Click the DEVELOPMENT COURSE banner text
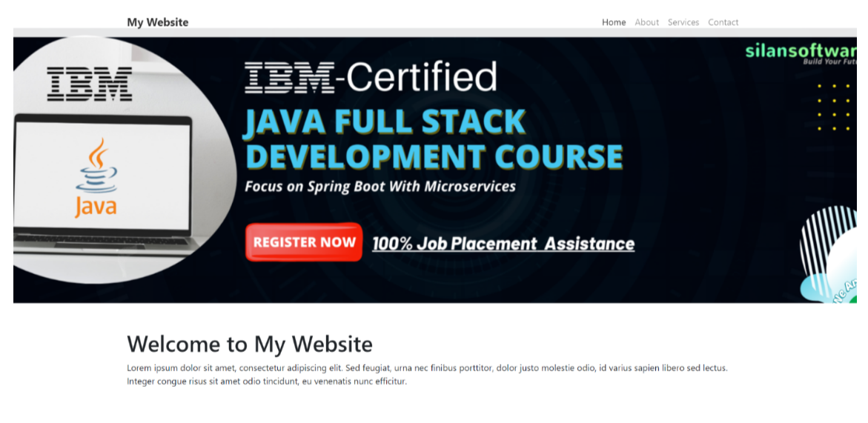Screen dimensions: 868x423 pyautogui.click(x=434, y=156)
